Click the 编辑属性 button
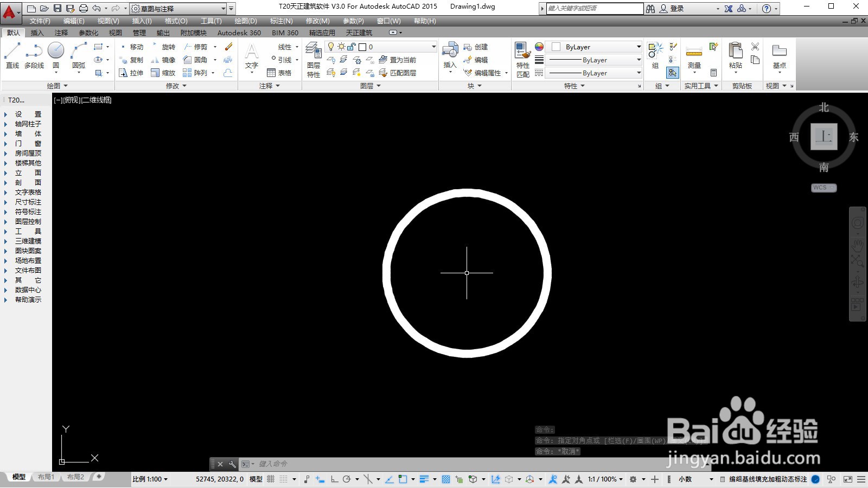 click(x=482, y=73)
